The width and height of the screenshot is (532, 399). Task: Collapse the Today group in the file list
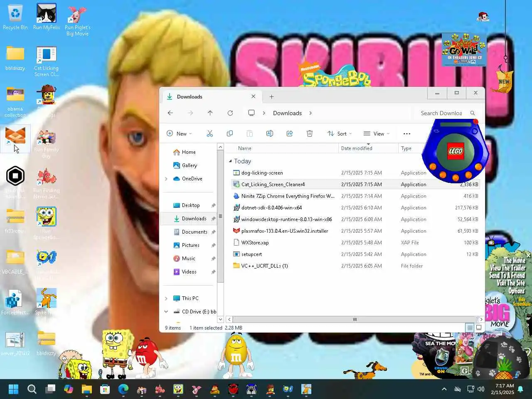coord(230,161)
